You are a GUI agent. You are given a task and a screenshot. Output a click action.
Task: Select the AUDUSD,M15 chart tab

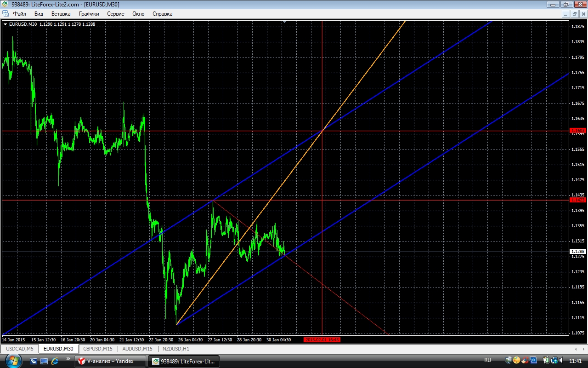pos(134,349)
